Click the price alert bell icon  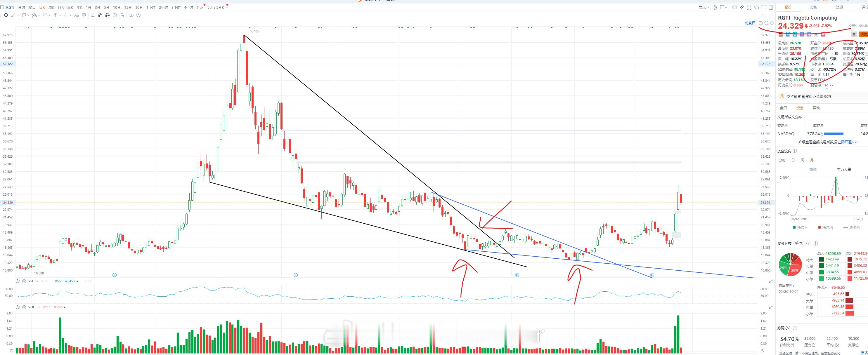click(x=854, y=34)
